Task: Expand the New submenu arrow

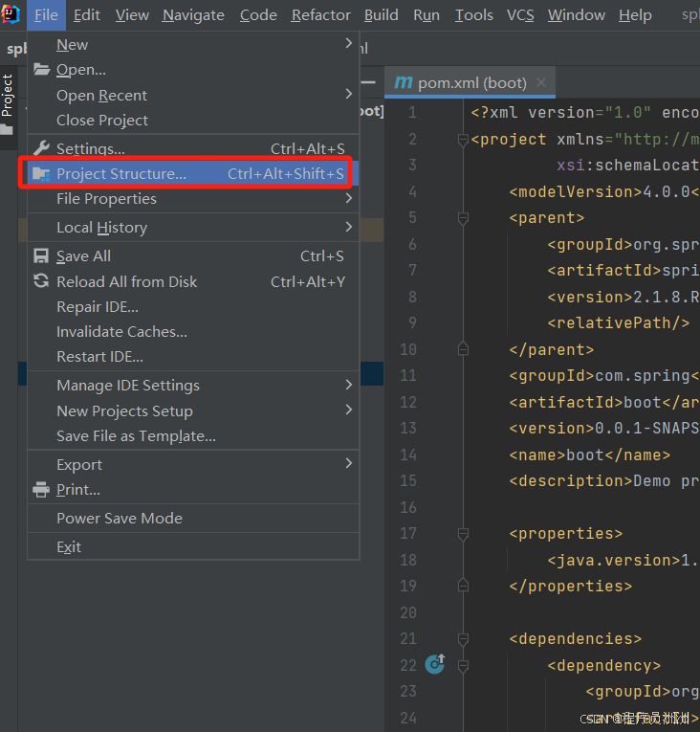Action: tap(349, 44)
